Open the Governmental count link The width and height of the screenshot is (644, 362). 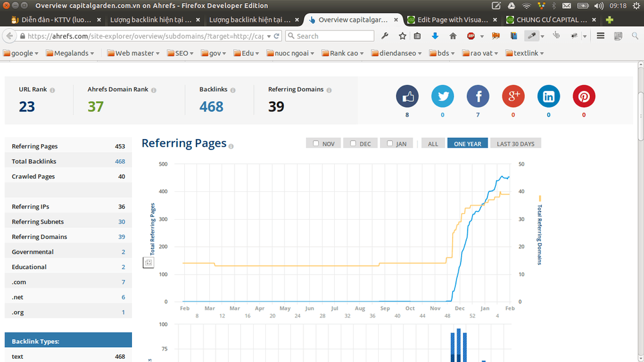click(x=123, y=252)
